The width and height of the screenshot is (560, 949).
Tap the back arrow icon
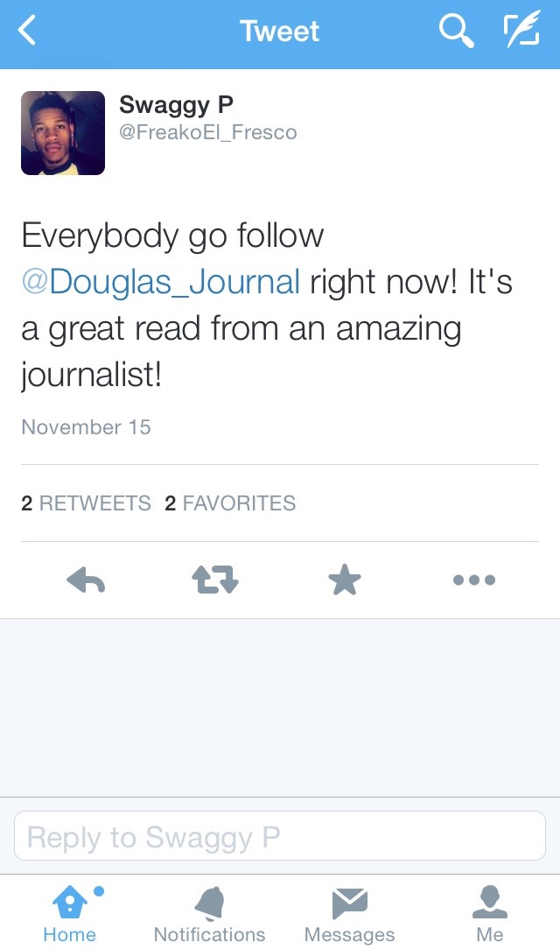[28, 32]
